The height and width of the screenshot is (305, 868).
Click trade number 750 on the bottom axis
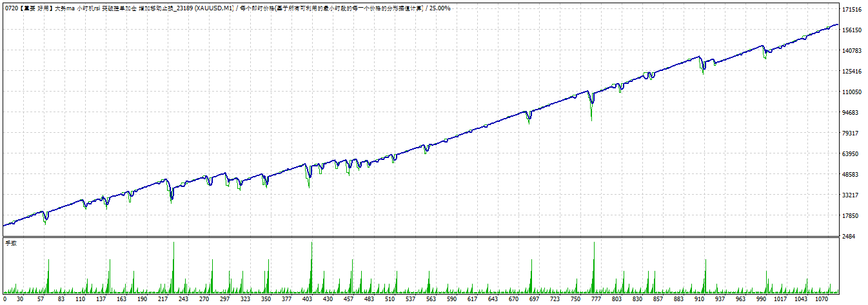(x=575, y=299)
